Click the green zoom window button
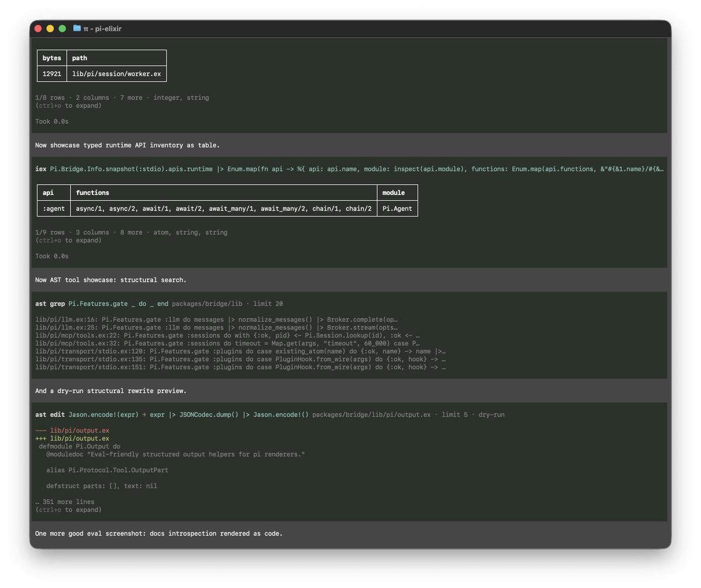Viewport: 701px width, 588px height. coord(62,28)
